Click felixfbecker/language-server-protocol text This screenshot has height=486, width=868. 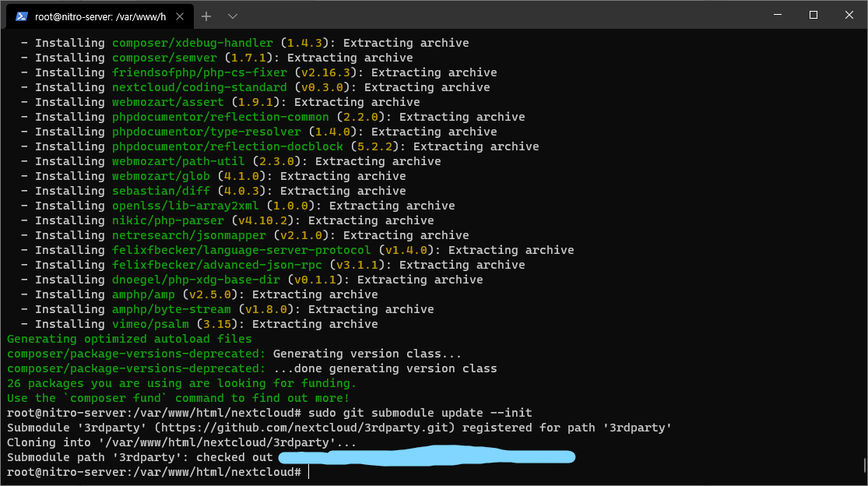[x=241, y=250]
